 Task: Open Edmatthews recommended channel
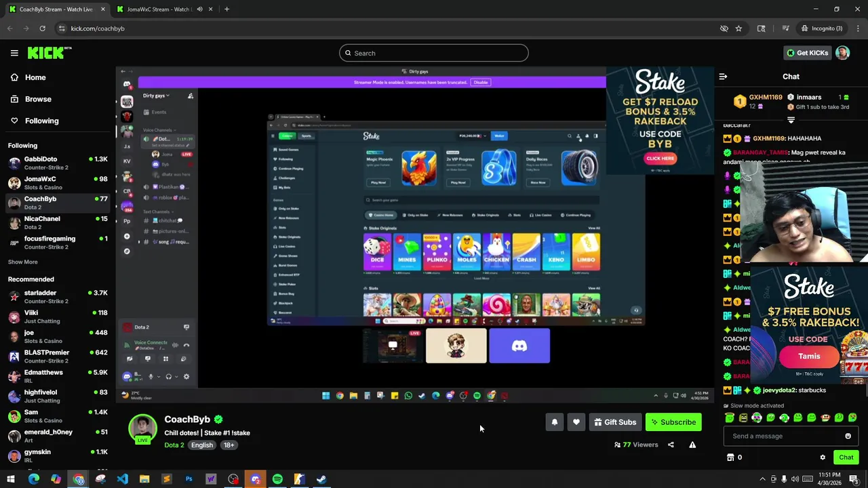(58, 376)
